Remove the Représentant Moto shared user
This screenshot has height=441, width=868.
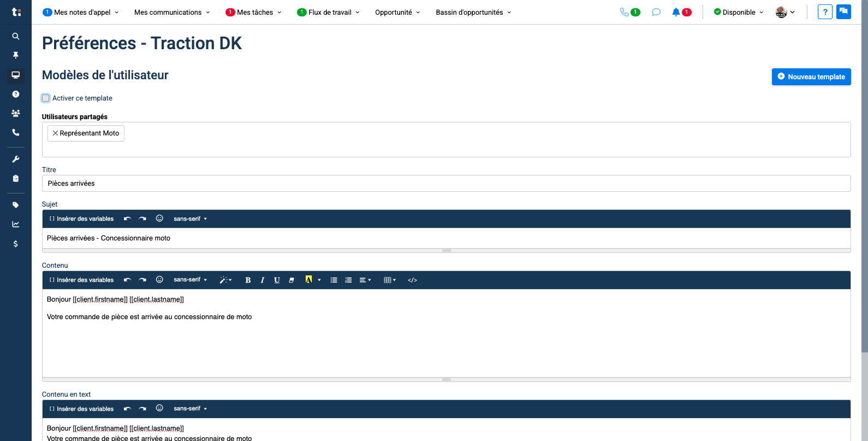pyautogui.click(x=55, y=133)
